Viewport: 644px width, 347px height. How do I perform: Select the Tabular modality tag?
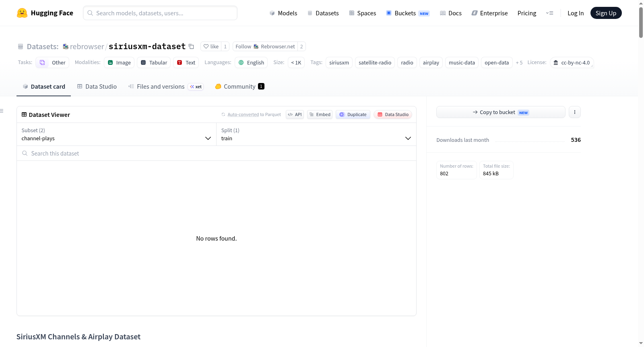(154, 62)
